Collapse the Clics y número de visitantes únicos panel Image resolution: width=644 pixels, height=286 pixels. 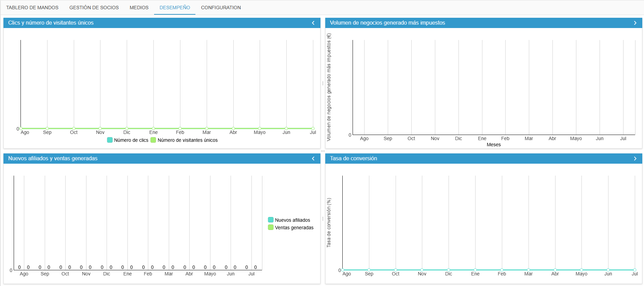[x=313, y=23]
